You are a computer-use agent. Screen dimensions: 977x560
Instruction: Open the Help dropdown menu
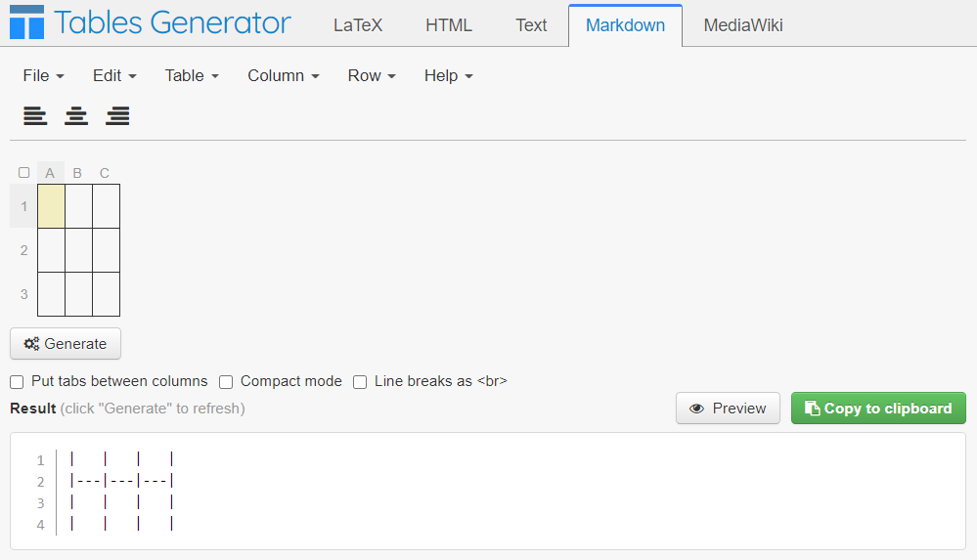tap(448, 75)
